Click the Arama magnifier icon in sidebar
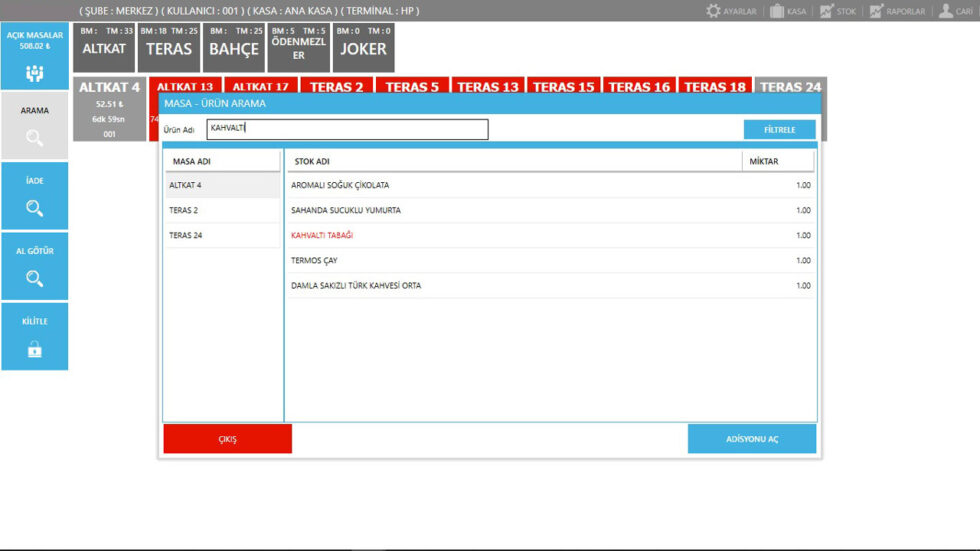Screen dimensions: 980x551 pyautogui.click(x=35, y=138)
